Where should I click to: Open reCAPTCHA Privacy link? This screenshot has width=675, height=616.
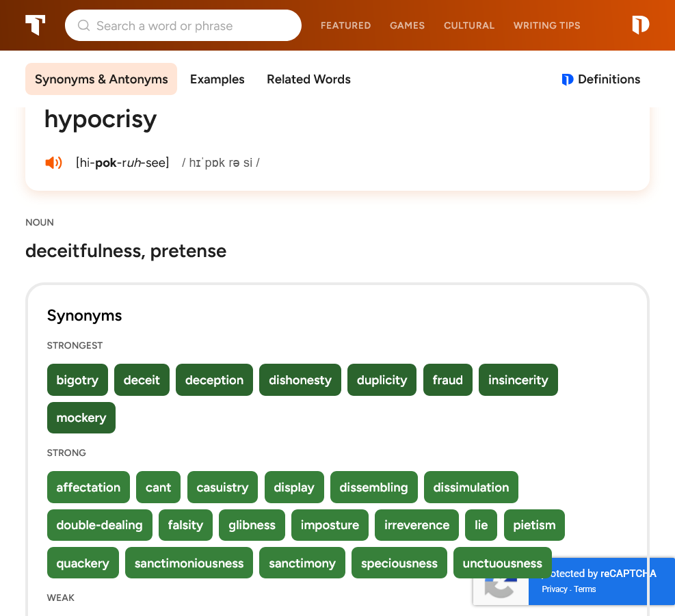click(554, 589)
